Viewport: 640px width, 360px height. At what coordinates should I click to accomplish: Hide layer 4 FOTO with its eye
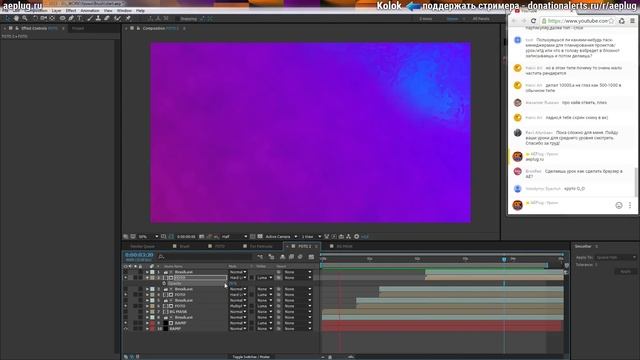click(126, 295)
